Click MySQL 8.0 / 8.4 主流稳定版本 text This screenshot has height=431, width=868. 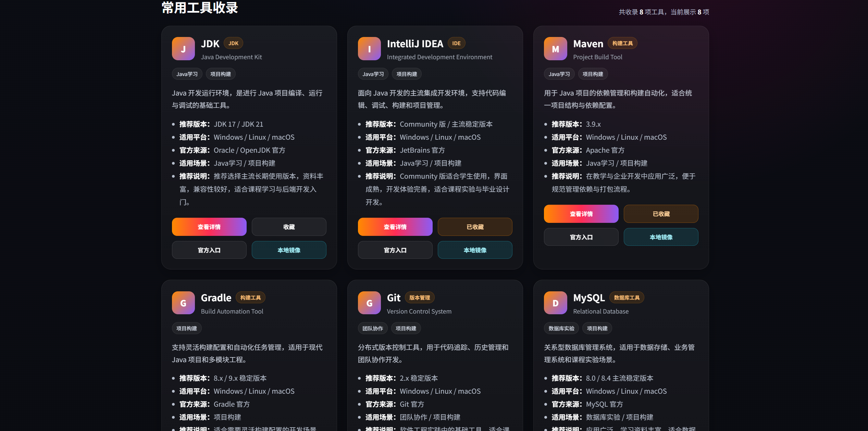click(620, 378)
